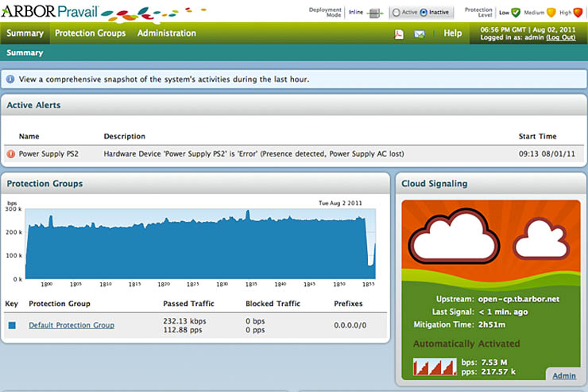This screenshot has width=588, height=392.
Task: Select the Inactive radio button
Action: pyautogui.click(x=423, y=13)
